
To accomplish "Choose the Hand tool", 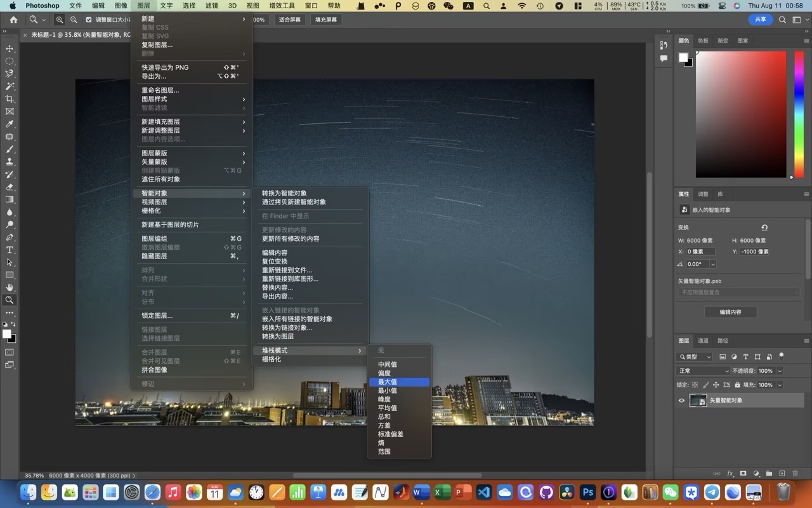I will 10,287.
